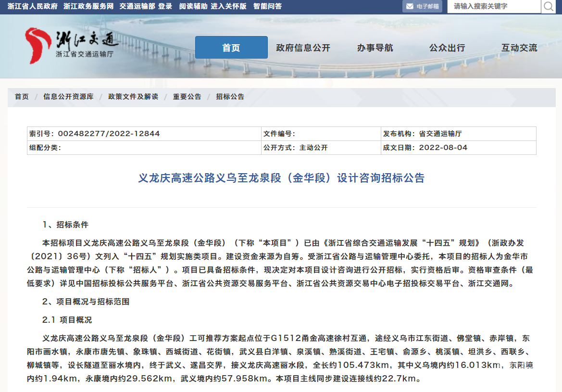Go to the 公众出行 section
The width and height of the screenshot is (562, 392).
coord(447,48)
